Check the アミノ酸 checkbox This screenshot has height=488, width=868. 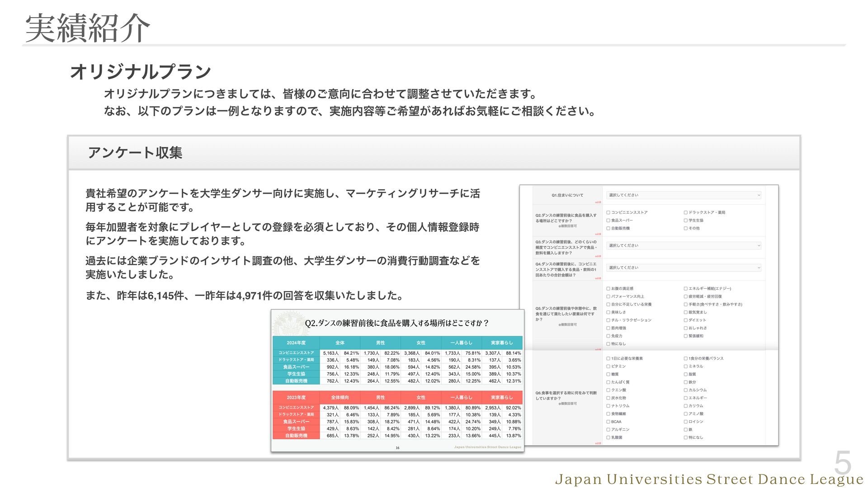tap(686, 414)
